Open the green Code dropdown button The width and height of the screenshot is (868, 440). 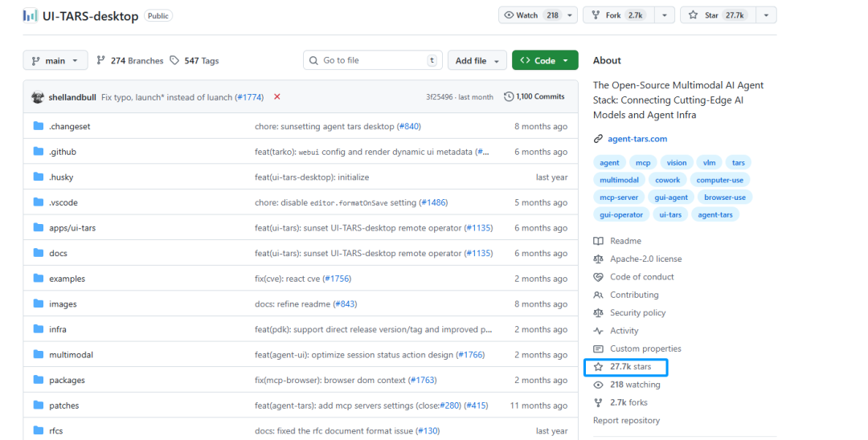pos(545,60)
